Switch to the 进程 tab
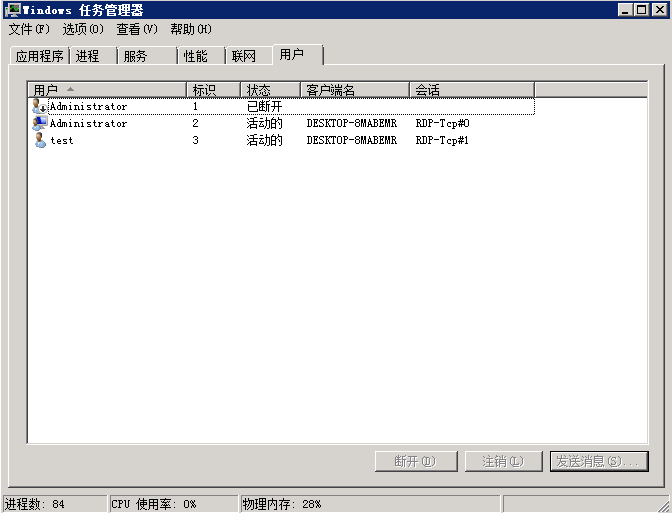 click(x=93, y=56)
